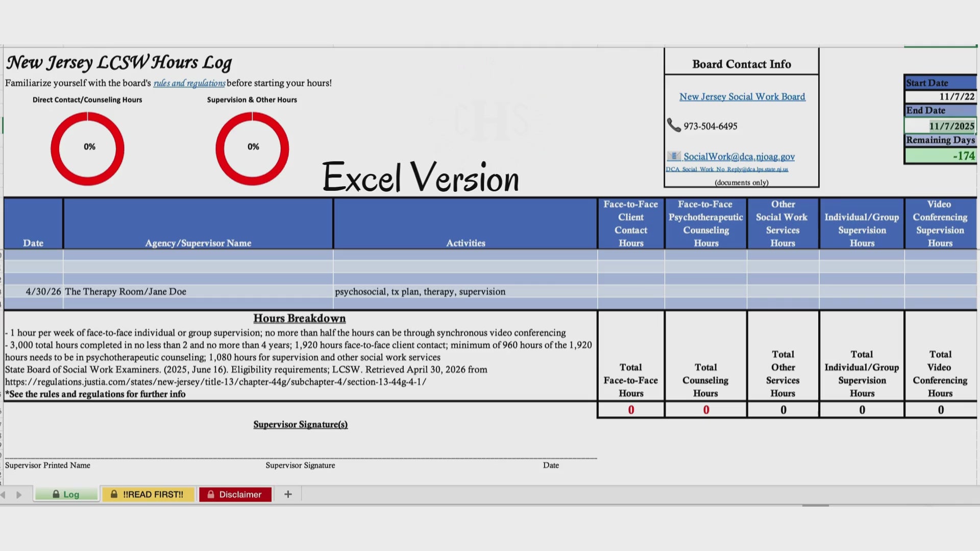Screen dimensions: 980x551
Task: Select the Start Date value 11/7/22
Action: (940, 96)
